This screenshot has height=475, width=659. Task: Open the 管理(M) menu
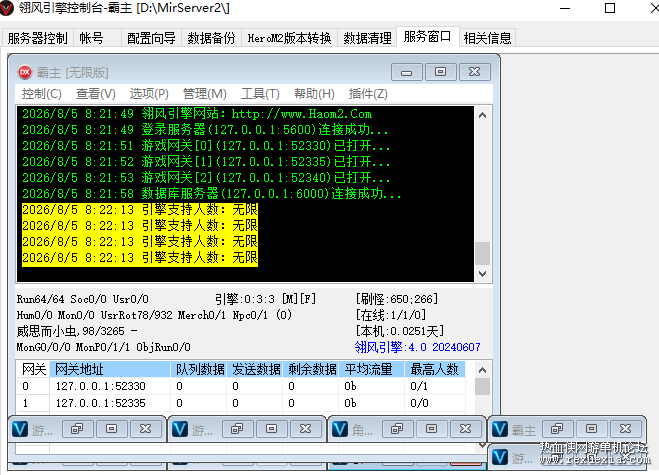point(205,94)
